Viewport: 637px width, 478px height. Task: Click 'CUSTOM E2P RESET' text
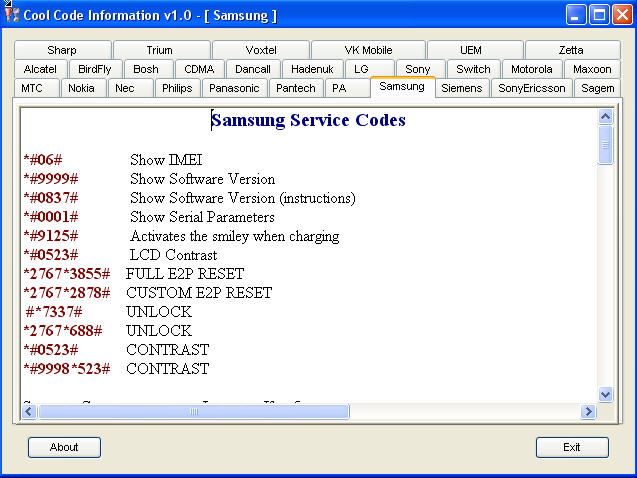pyautogui.click(x=199, y=293)
